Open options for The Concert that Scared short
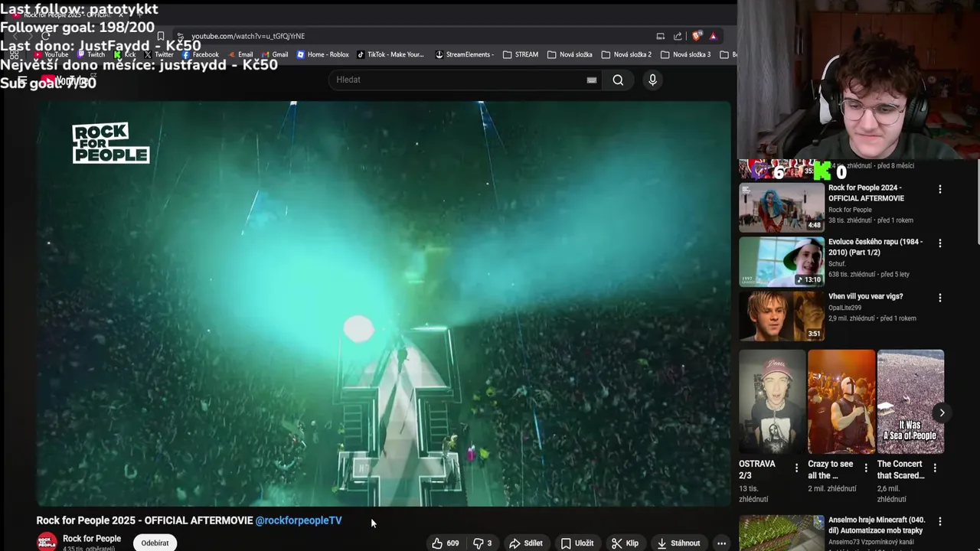The width and height of the screenshot is (980, 551). click(936, 468)
